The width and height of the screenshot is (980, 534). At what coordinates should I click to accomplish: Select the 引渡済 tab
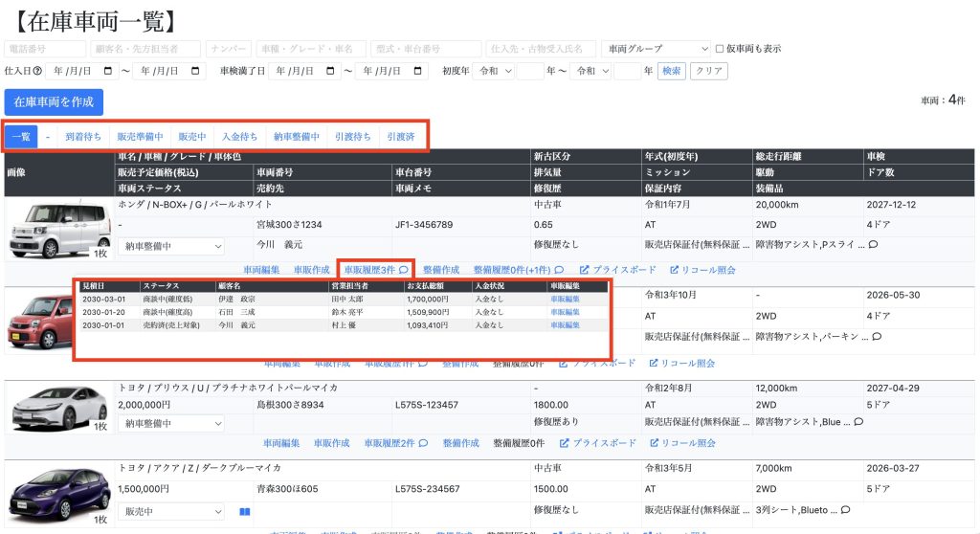tap(401, 137)
